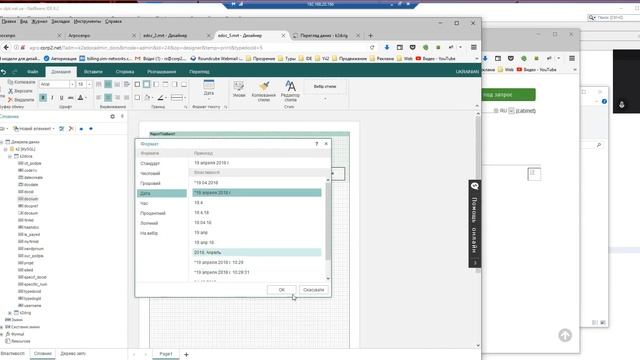Open the border color pen
This screenshot has height=360, width=640.
point(161,98)
